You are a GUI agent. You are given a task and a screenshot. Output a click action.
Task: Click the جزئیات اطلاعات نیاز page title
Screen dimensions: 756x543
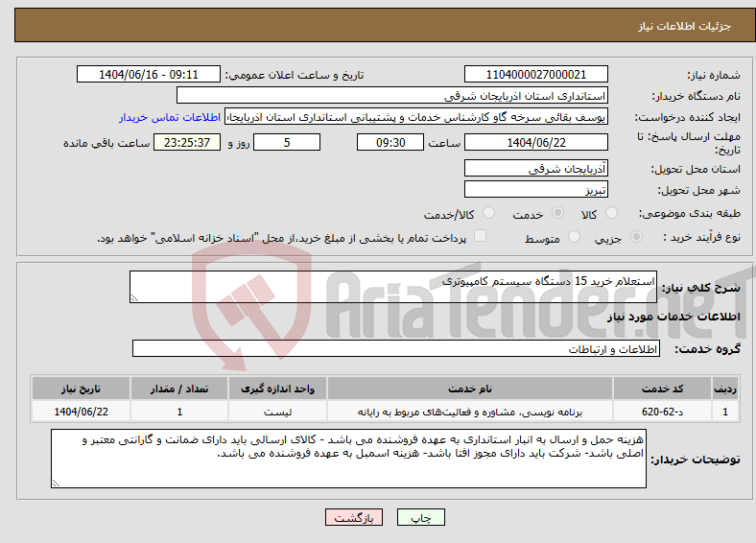[685, 26]
